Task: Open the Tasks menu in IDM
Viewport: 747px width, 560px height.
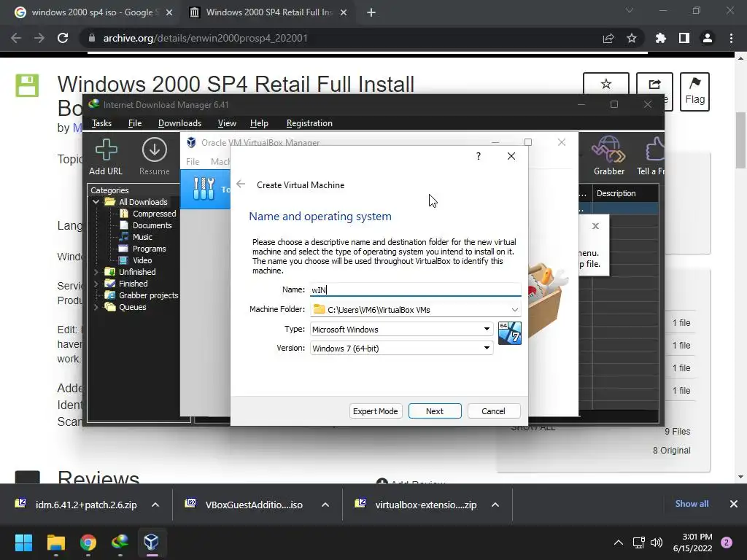Action: pos(101,123)
